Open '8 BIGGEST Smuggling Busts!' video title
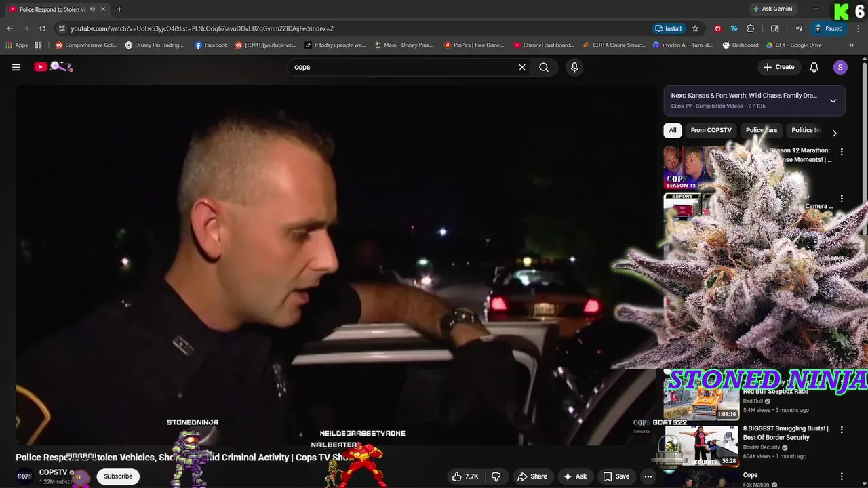 tap(785, 433)
